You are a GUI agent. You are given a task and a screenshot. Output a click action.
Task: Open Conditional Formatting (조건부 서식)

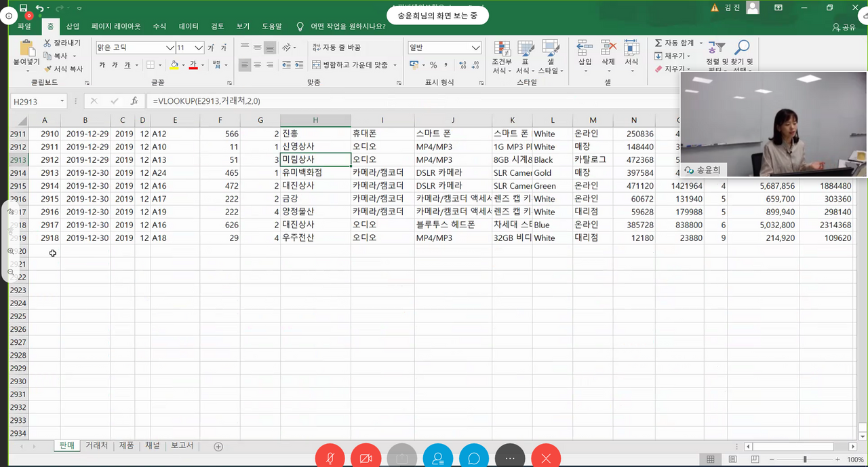coord(502,57)
